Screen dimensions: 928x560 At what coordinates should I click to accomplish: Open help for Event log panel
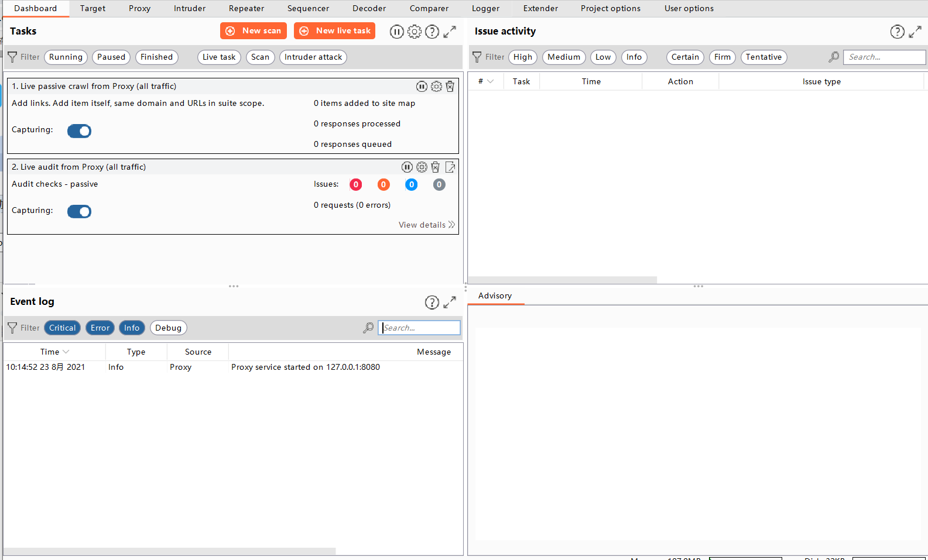point(432,302)
